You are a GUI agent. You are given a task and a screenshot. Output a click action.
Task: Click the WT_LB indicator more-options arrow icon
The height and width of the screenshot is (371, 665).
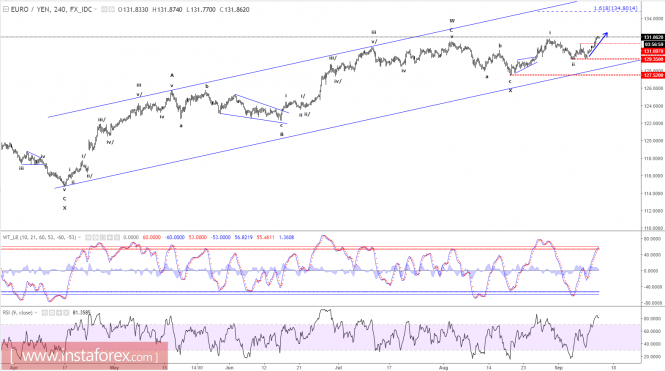pyautogui.click(x=110, y=237)
